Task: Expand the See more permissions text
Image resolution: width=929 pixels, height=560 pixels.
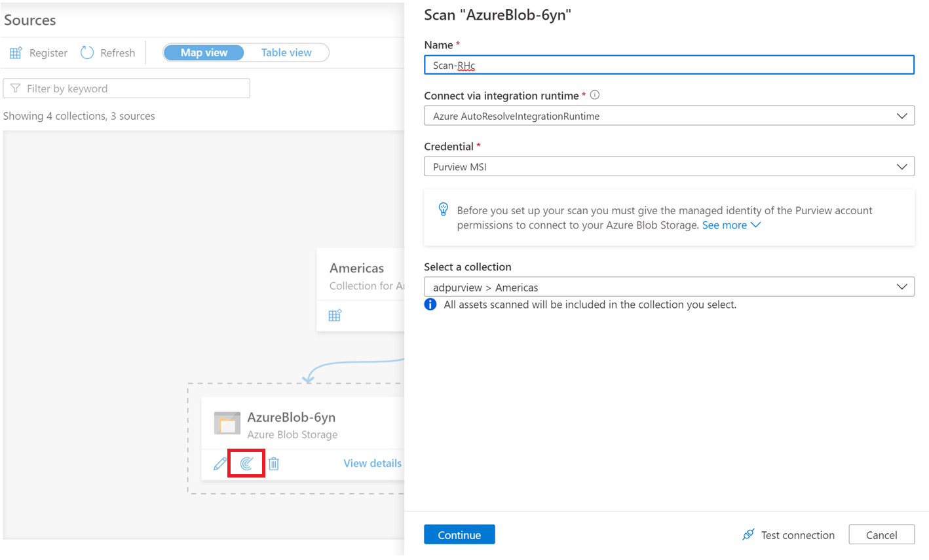Action: tap(731, 225)
